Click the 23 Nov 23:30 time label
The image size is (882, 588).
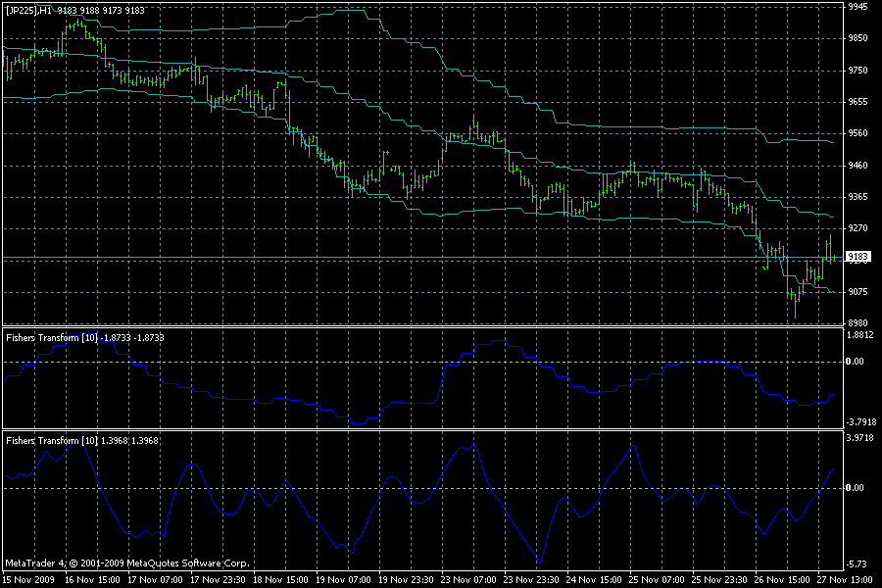point(534,579)
